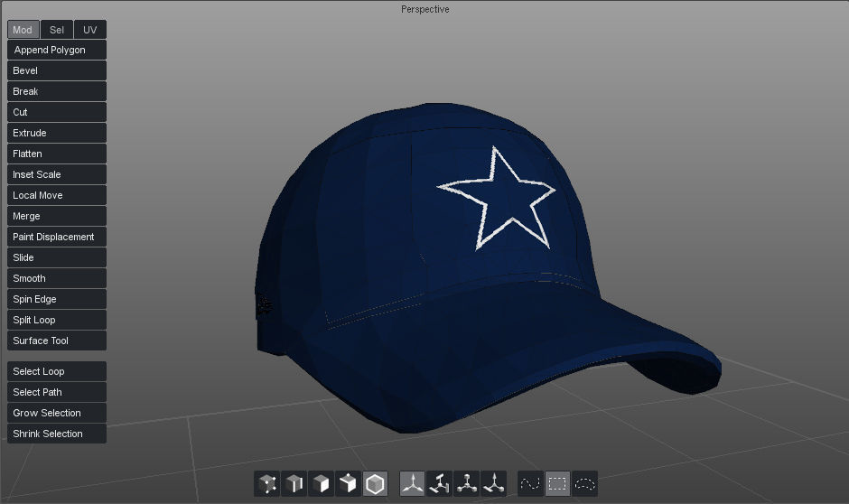Switch to the Mod tab
The image size is (849, 504).
(23, 30)
